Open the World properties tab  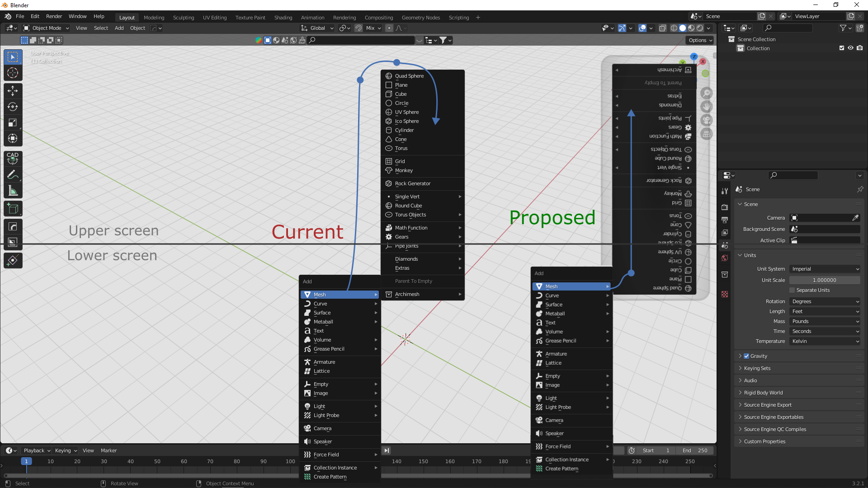725,258
